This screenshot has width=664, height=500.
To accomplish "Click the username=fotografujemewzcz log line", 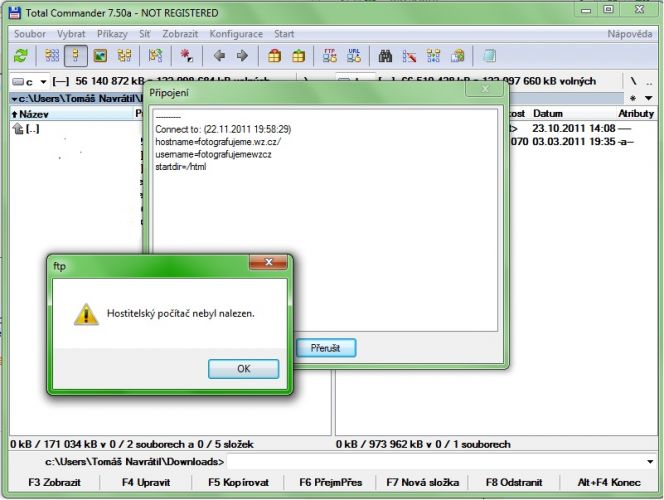I will [213, 155].
